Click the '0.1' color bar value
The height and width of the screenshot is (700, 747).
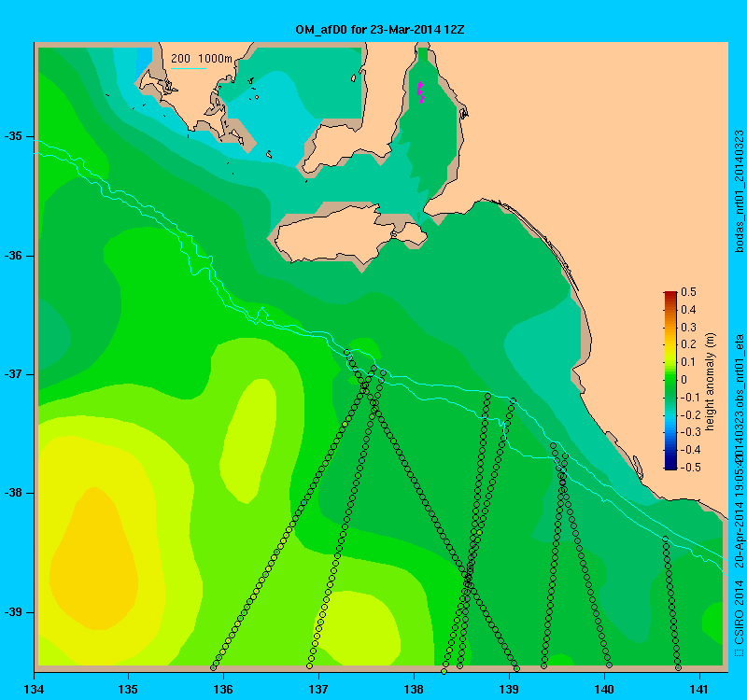[688, 362]
